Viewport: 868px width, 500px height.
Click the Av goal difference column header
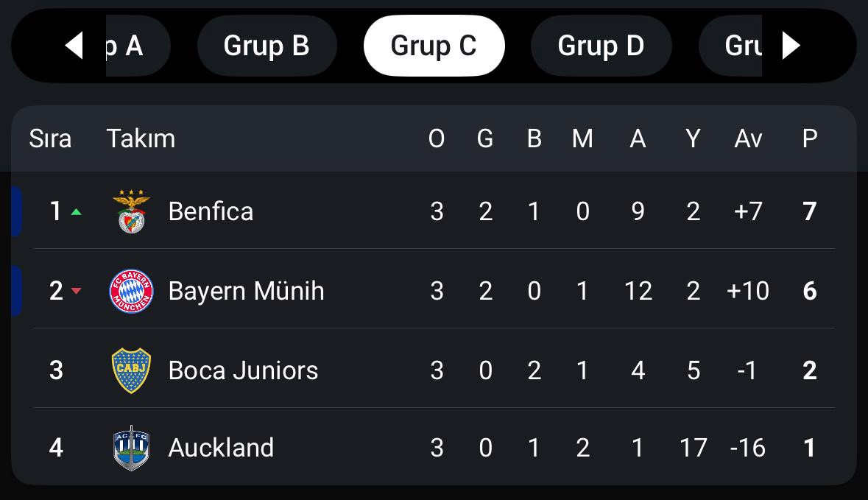[x=748, y=138]
